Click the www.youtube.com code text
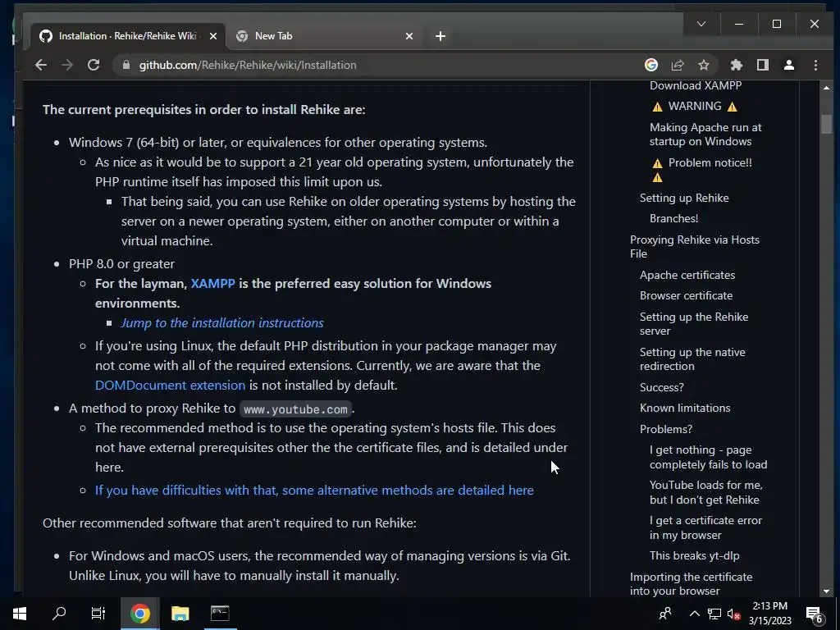 (295, 409)
